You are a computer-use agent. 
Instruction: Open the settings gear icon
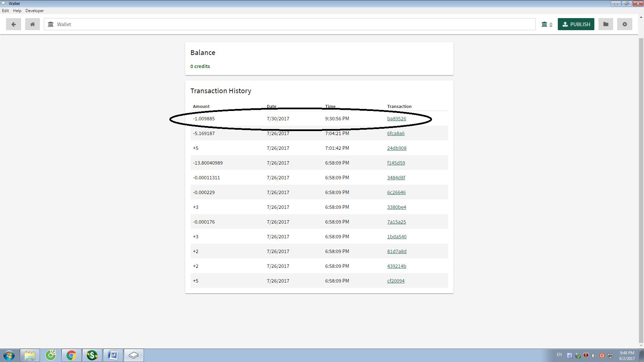625,24
